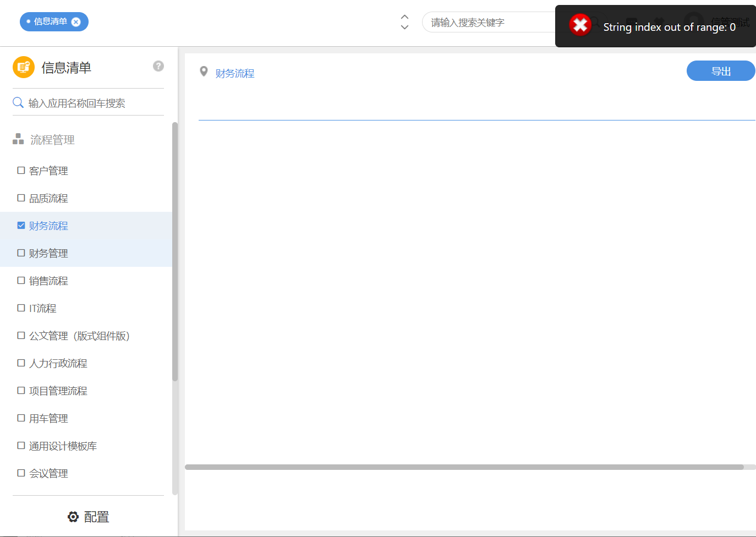Click the horizontal scrollbar in content area
The image size is (756, 537).
[464, 467]
